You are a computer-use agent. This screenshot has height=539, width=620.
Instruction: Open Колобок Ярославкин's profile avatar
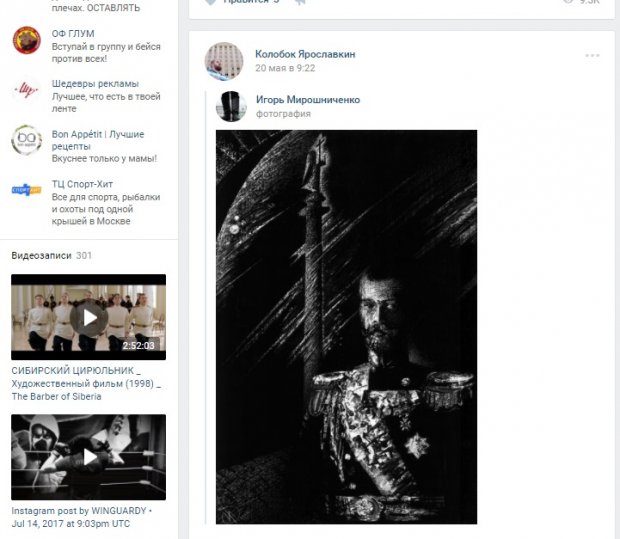coord(224,61)
